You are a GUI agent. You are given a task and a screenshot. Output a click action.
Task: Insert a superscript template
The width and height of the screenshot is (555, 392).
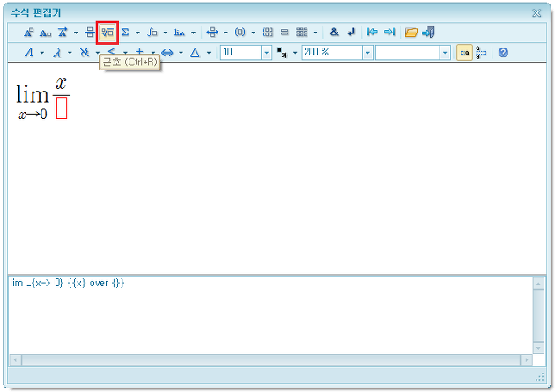(28, 33)
